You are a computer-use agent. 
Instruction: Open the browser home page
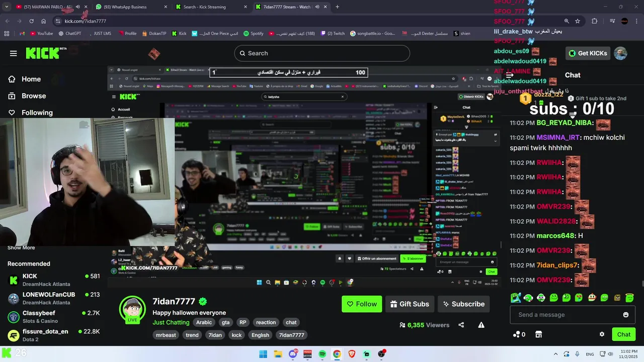(44, 21)
